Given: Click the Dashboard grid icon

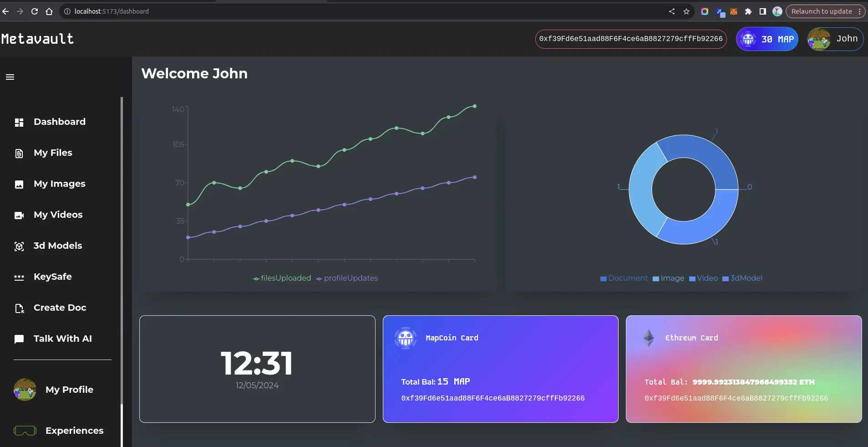Looking at the screenshot, I should pos(19,123).
